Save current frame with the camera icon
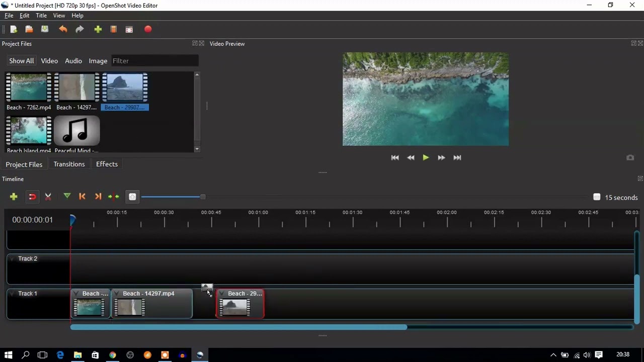Image resolution: width=644 pixels, height=362 pixels. [x=630, y=158]
